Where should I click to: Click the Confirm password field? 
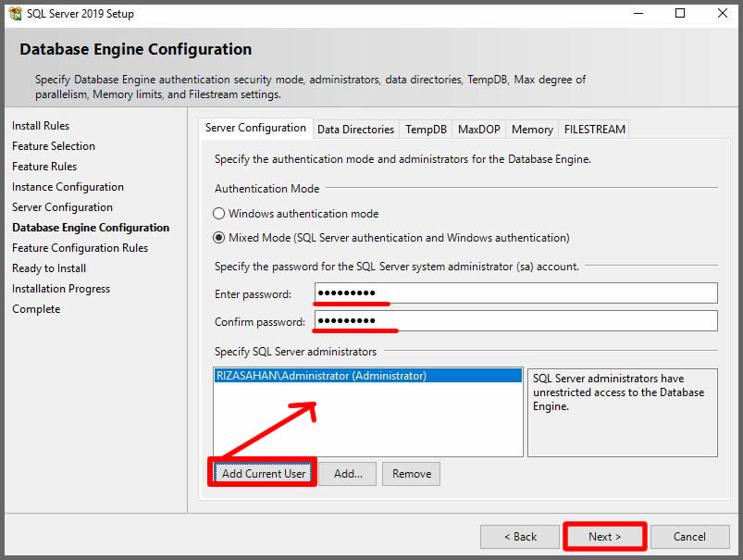pos(515,321)
